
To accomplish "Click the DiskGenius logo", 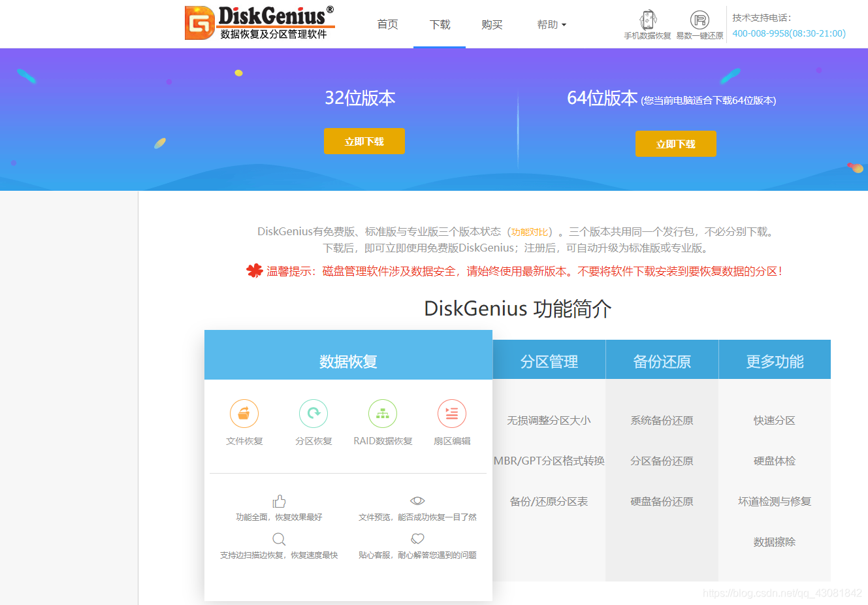I will pyautogui.click(x=260, y=23).
